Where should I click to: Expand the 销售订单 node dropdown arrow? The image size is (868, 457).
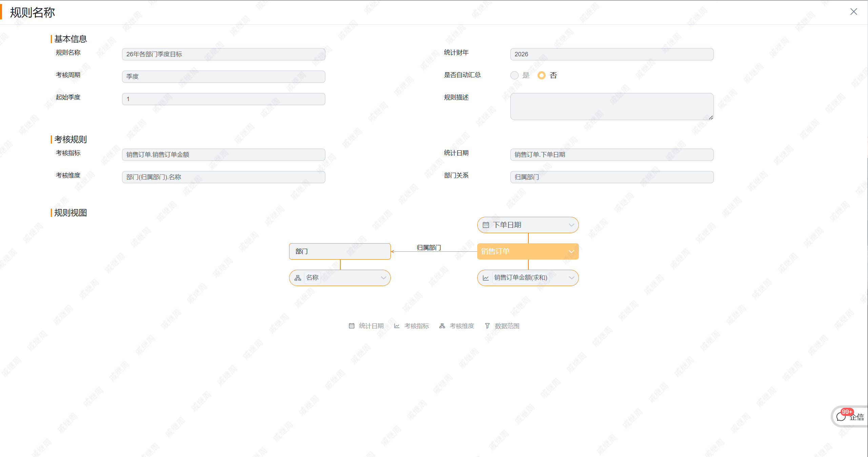tap(571, 251)
